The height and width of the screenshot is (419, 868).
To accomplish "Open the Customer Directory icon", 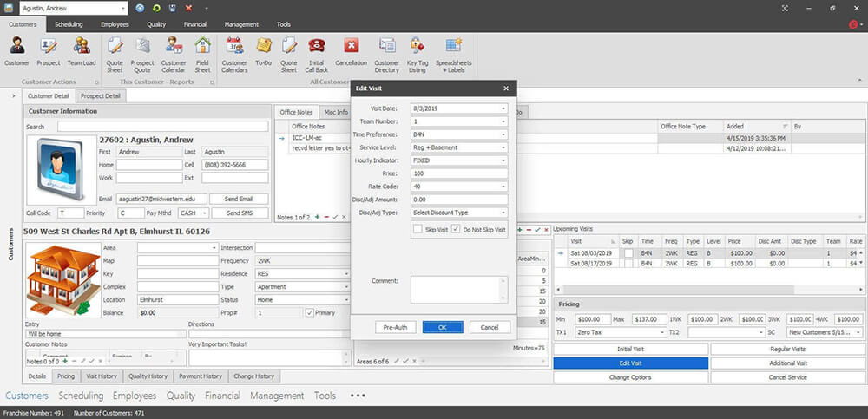I will [x=386, y=51].
